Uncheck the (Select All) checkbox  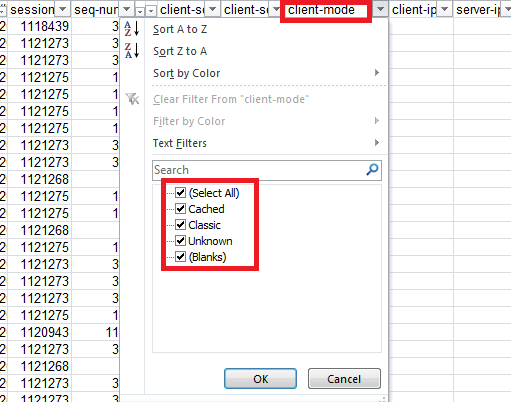180,193
